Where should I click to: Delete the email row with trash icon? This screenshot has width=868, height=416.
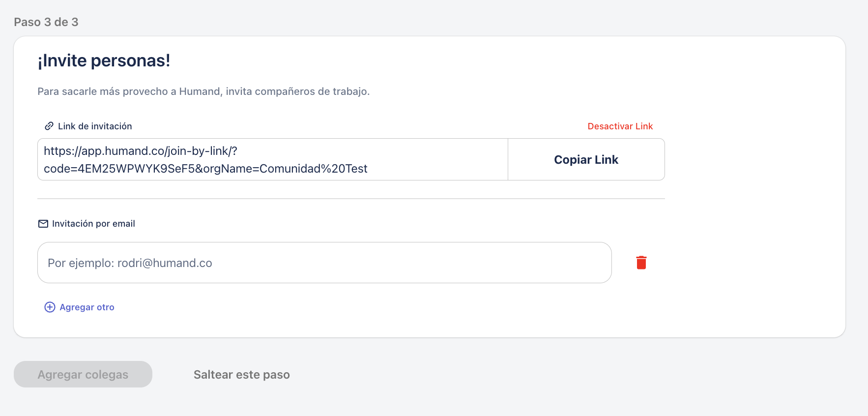[641, 263]
